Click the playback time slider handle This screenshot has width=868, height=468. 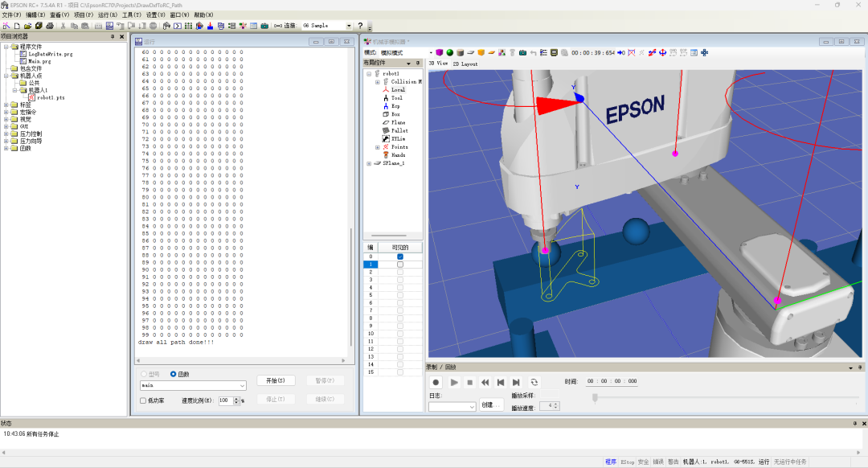tap(595, 398)
